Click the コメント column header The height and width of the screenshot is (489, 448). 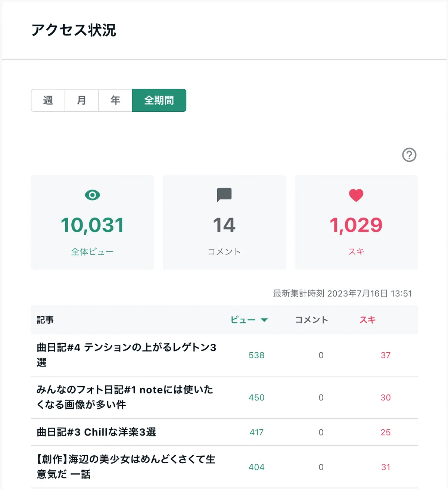point(311,320)
